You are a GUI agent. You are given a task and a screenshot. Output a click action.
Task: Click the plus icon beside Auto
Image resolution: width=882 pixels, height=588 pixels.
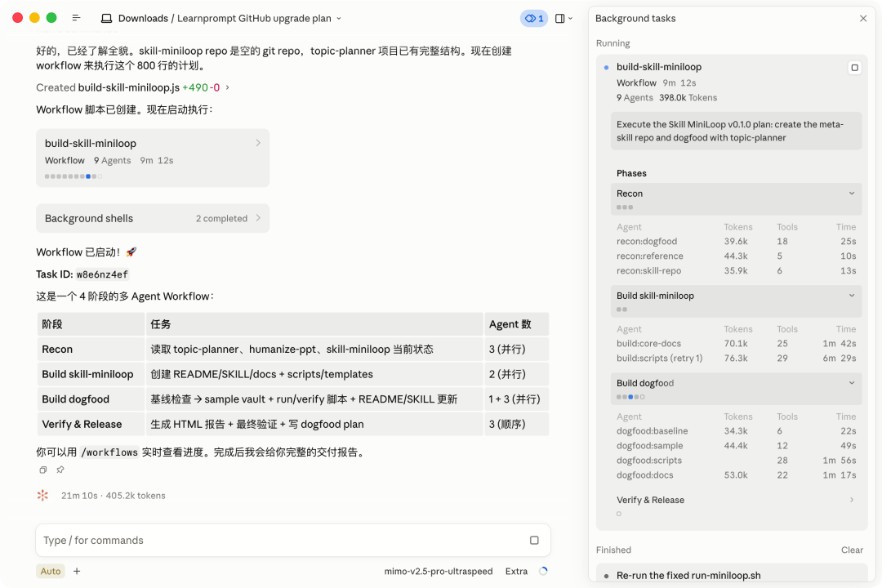click(x=77, y=571)
